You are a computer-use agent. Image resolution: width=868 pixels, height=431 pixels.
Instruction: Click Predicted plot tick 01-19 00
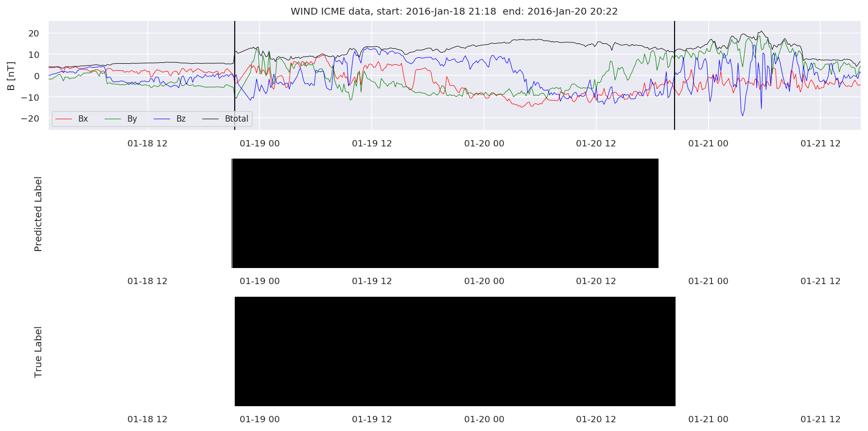260,281
